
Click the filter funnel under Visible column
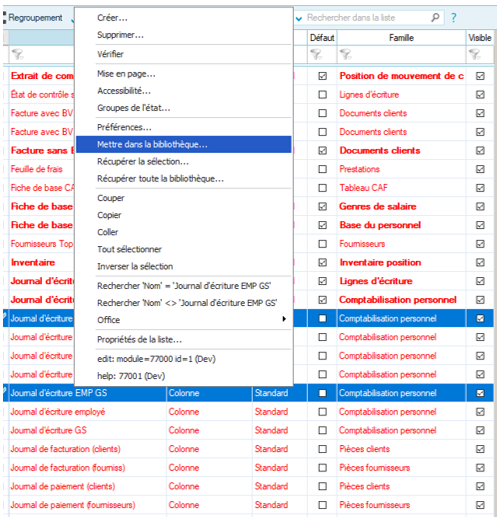click(474, 54)
